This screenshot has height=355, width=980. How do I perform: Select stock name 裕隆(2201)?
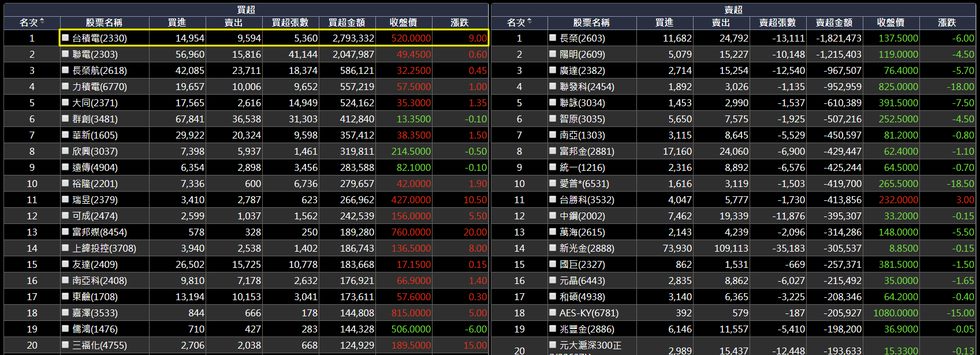click(95, 184)
